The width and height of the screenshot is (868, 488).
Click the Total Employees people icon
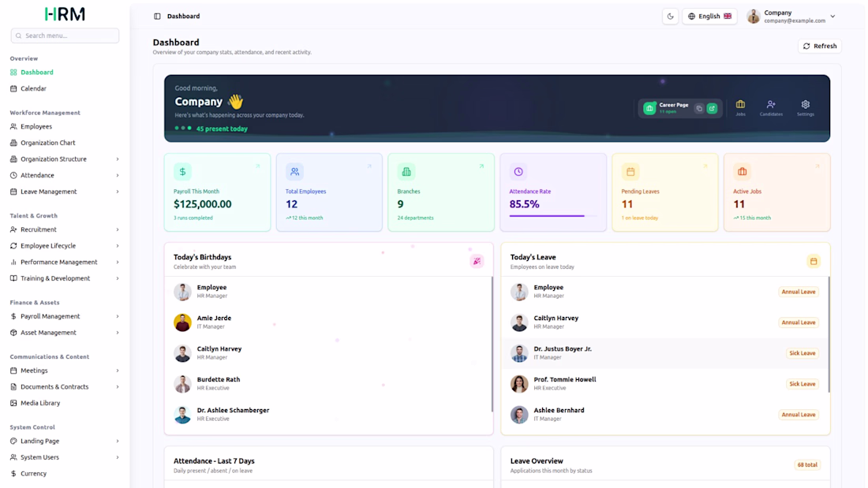click(294, 172)
